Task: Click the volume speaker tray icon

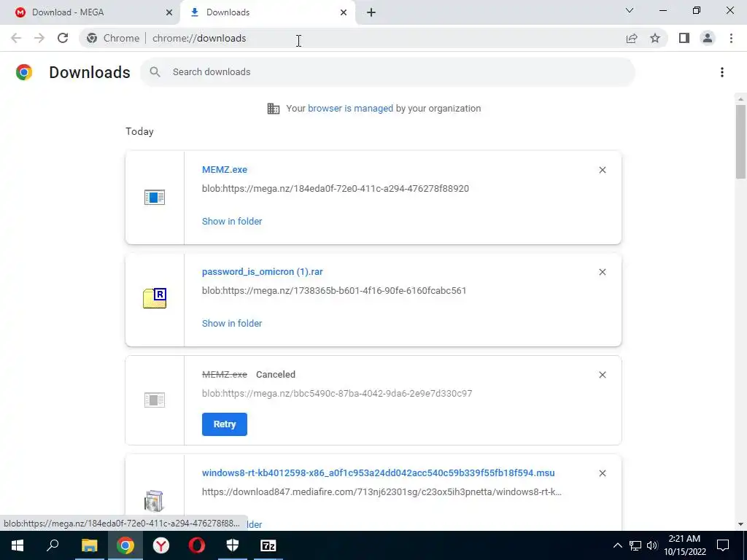Action: pyautogui.click(x=652, y=545)
